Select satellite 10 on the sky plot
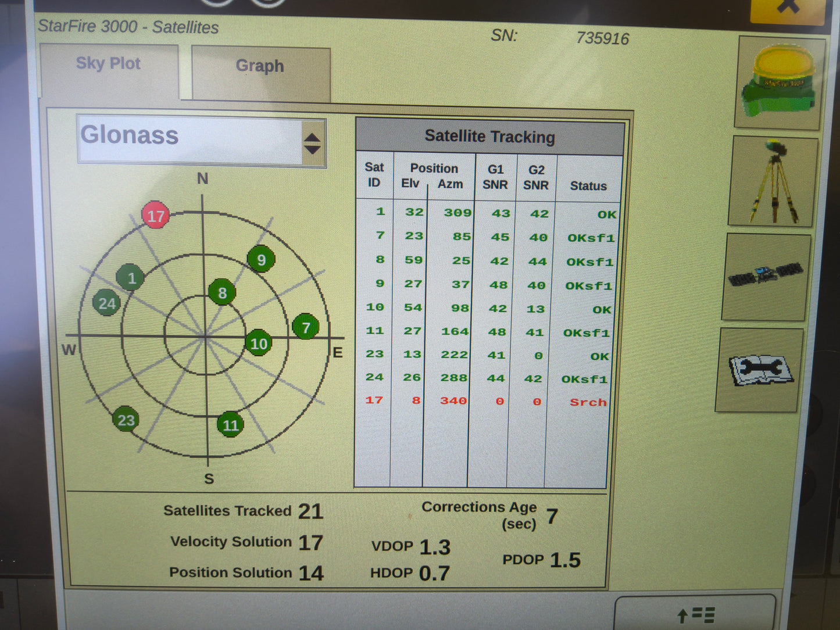Screen dimensions: 840x630 (x=259, y=343)
